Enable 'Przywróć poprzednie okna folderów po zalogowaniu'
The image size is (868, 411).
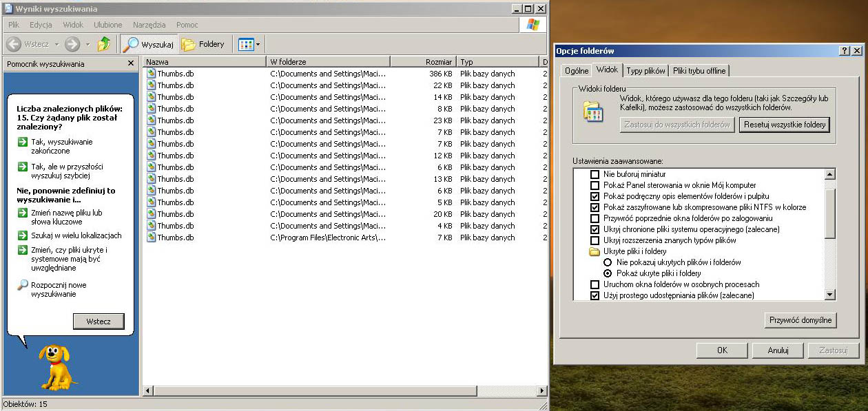(595, 218)
